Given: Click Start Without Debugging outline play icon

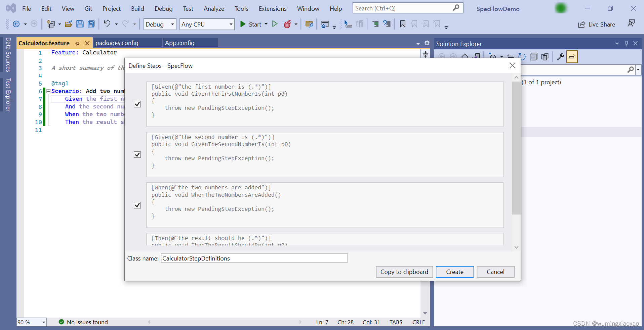Looking at the screenshot, I should pos(275,24).
